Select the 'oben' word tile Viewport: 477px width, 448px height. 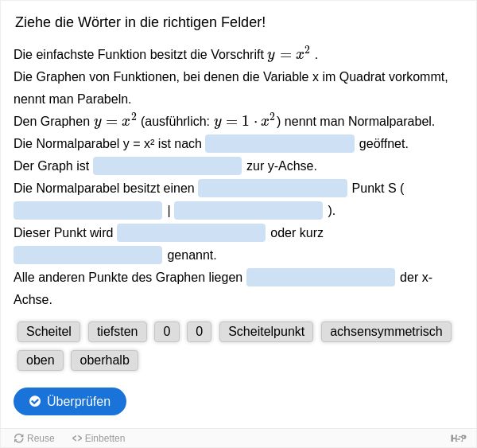tap(41, 360)
